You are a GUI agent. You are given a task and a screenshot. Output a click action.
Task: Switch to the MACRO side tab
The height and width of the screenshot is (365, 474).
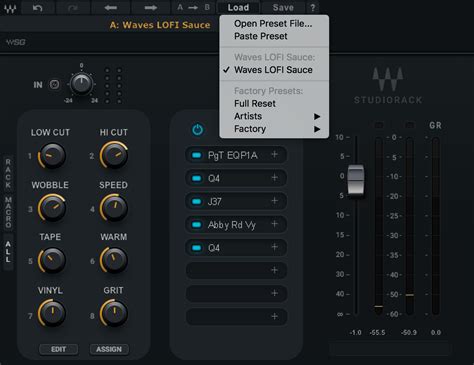(x=8, y=212)
